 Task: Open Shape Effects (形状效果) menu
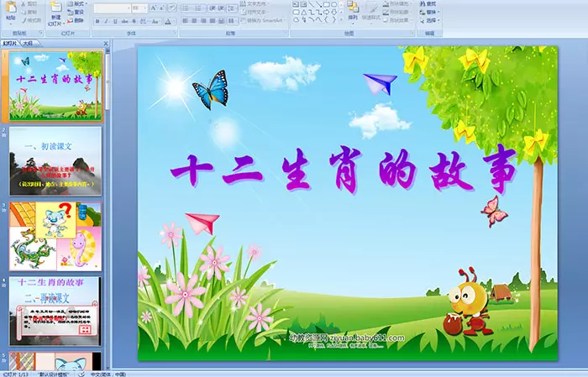(x=398, y=20)
